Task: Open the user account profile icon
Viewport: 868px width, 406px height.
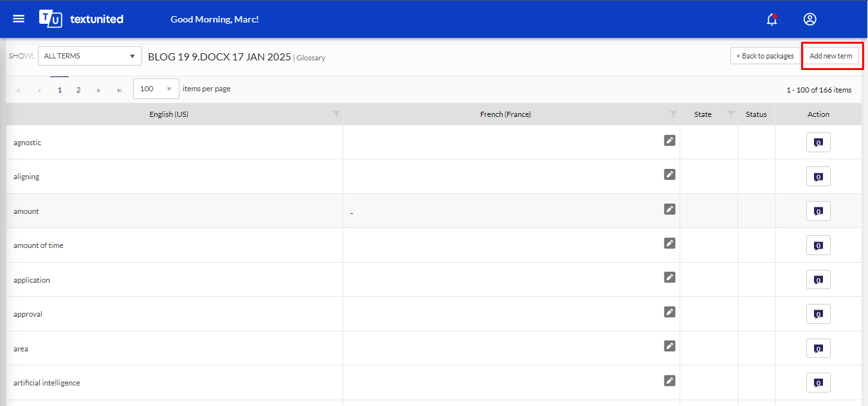Action: [809, 19]
